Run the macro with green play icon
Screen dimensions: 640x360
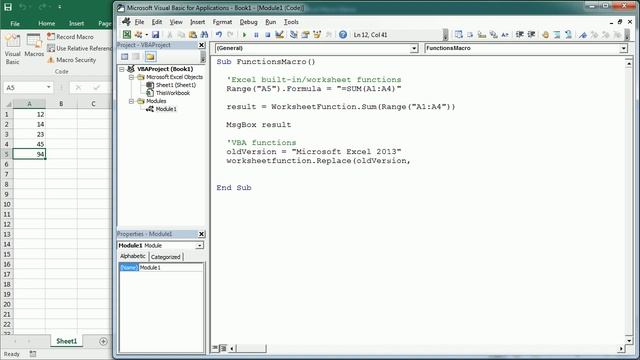(x=244, y=35)
